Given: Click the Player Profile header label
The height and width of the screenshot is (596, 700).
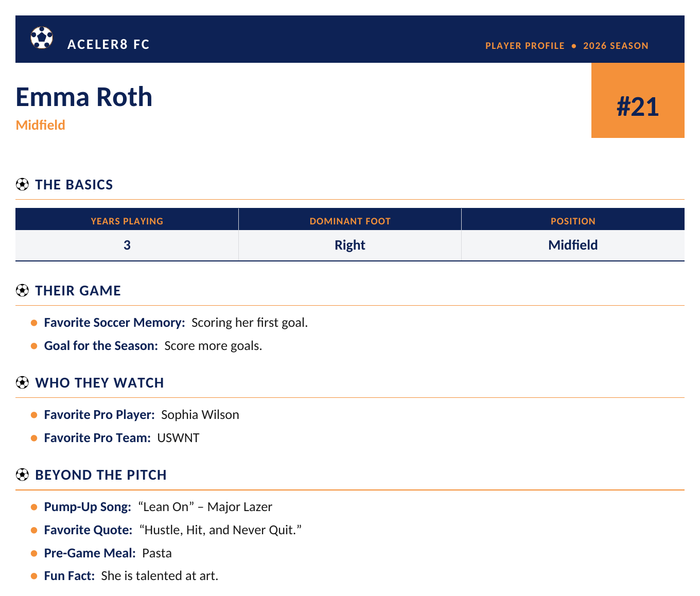Looking at the screenshot, I should [525, 46].
